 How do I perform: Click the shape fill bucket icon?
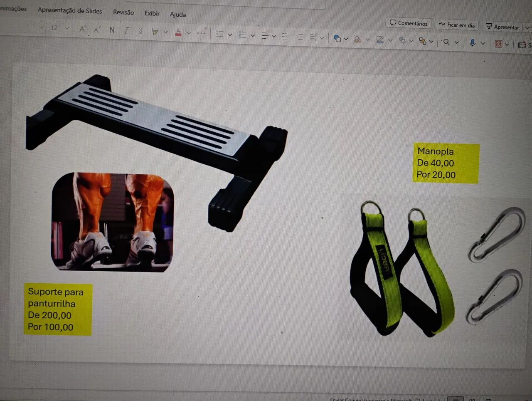357,40
